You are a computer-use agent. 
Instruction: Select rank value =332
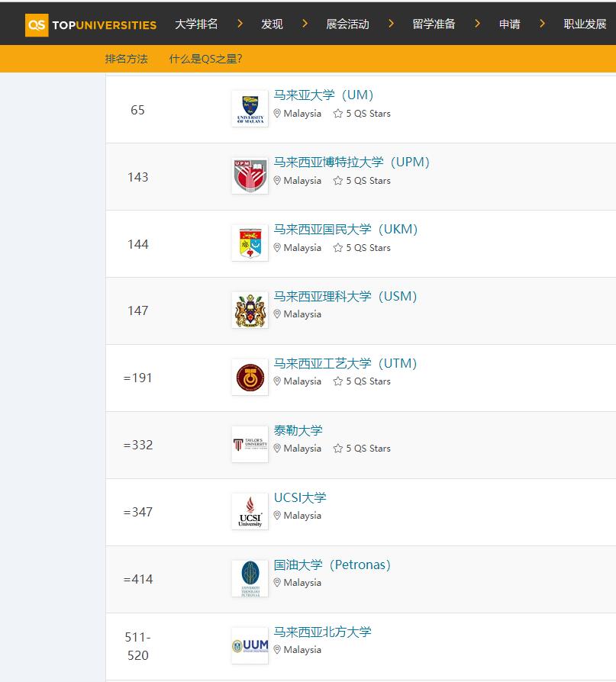pyautogui.click(x=137, y=445)
